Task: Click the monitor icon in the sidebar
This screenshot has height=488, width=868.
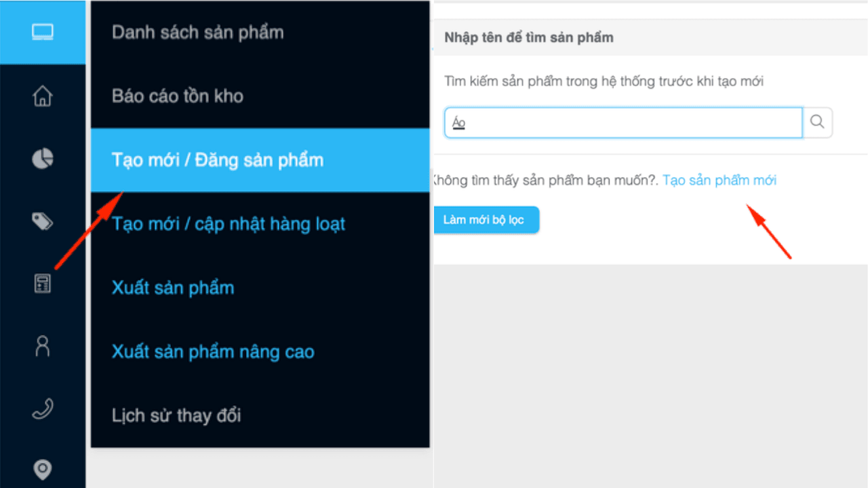Action: pos(43,32)
